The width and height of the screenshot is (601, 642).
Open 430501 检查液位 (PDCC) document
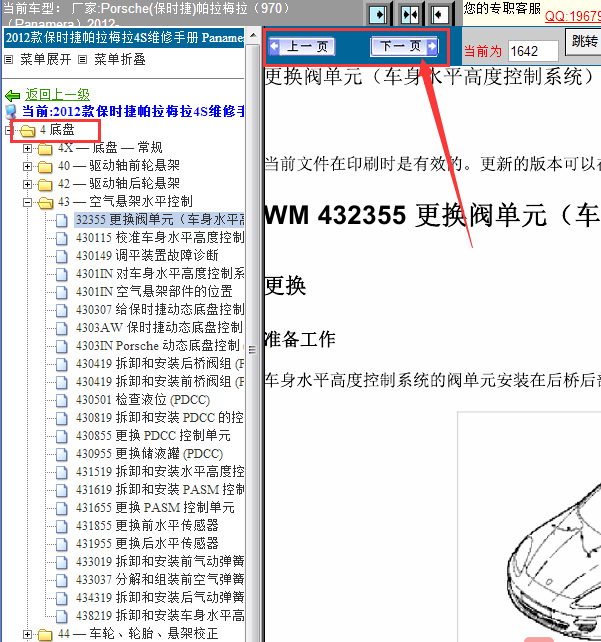[x=143, y=400]
